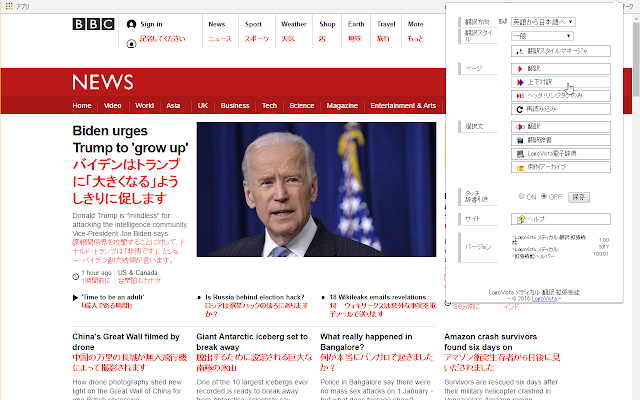Select the ON radio for touch dictionary

[x=521, y=196]
